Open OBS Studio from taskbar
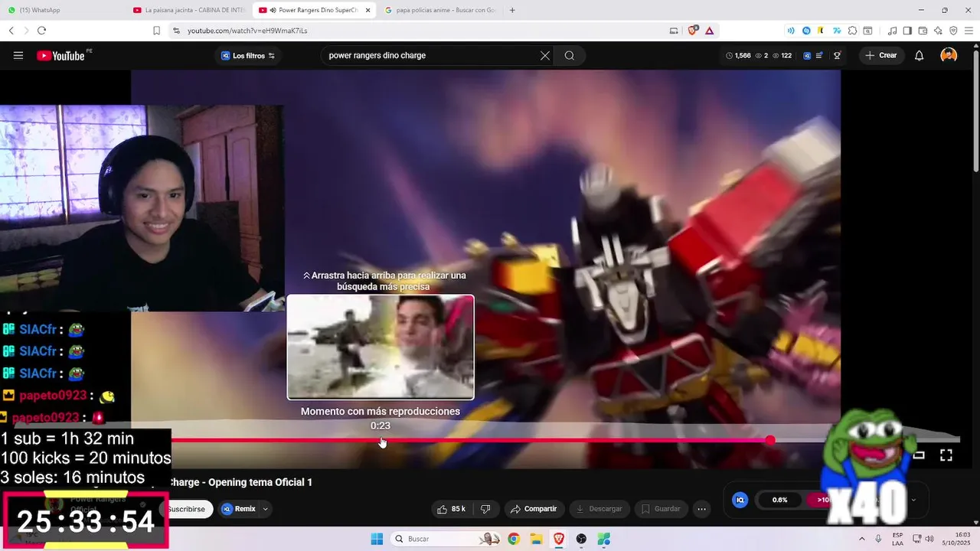The width and height of the screenshot is (980, 551). pyautogui.click(x=581, y=539)
